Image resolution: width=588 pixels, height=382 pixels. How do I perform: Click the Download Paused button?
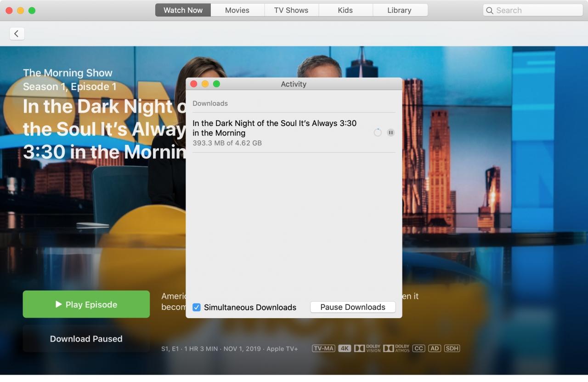click(x=86, y=339)
